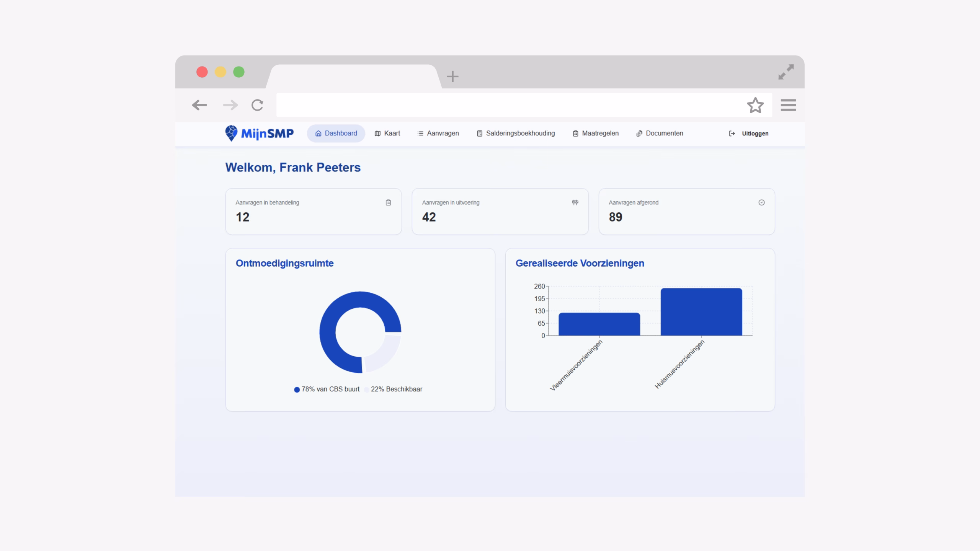Open browser hamburger menu
Viewport: 980px width, 551px height.
point(788,105)
